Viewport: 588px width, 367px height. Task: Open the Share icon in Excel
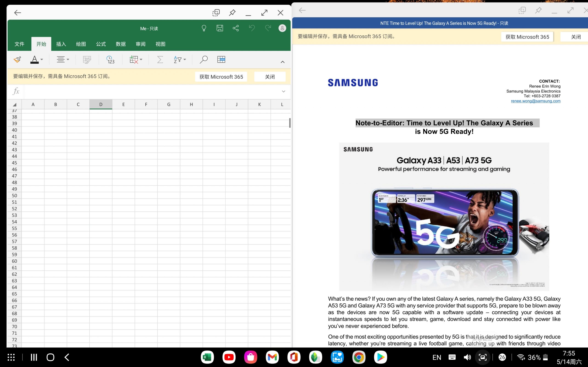pos(236,28)
